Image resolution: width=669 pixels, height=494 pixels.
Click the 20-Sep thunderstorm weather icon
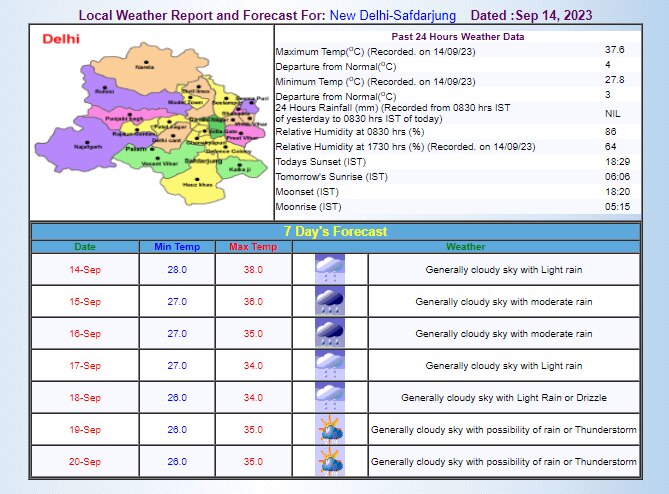click(330, 461)
